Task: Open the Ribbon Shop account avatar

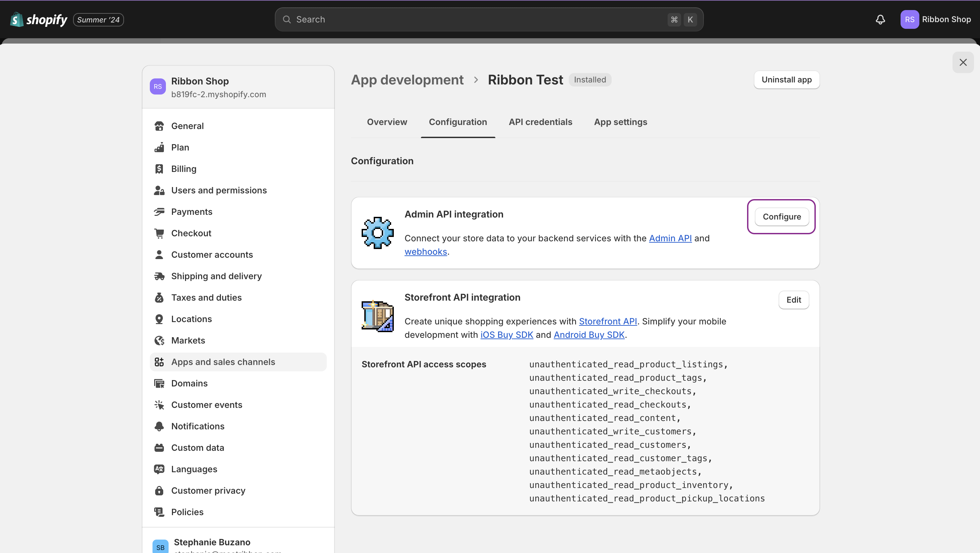Action: click(x=910, y=19)
